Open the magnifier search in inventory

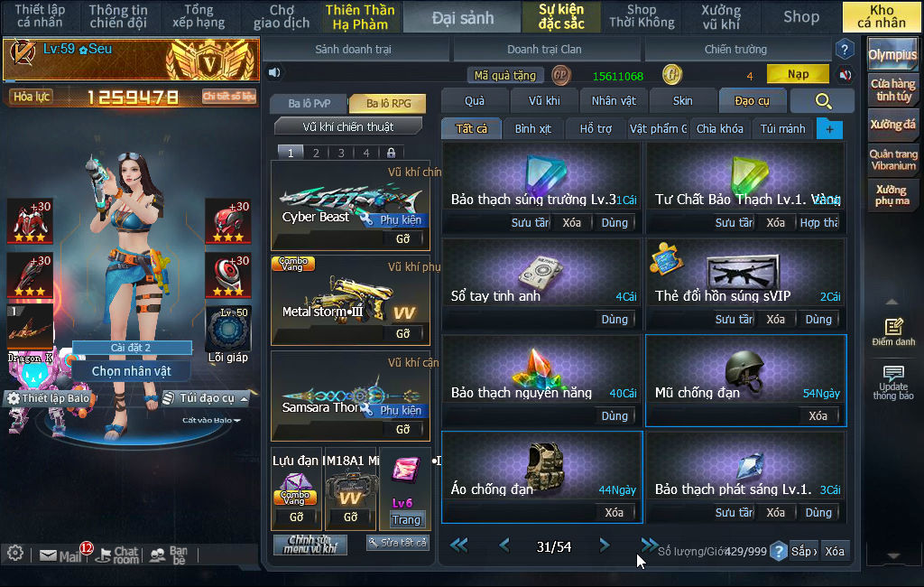click(x=823, y=101)
